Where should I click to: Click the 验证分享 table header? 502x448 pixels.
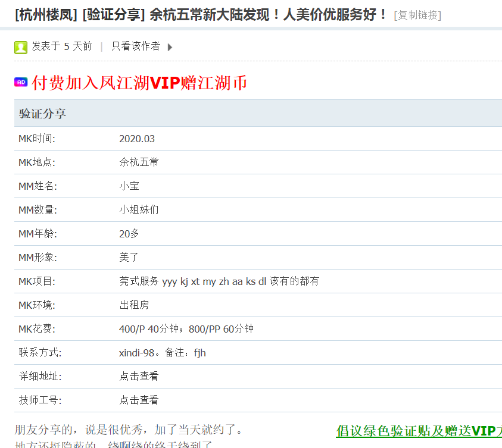click(x=42, y=114)
